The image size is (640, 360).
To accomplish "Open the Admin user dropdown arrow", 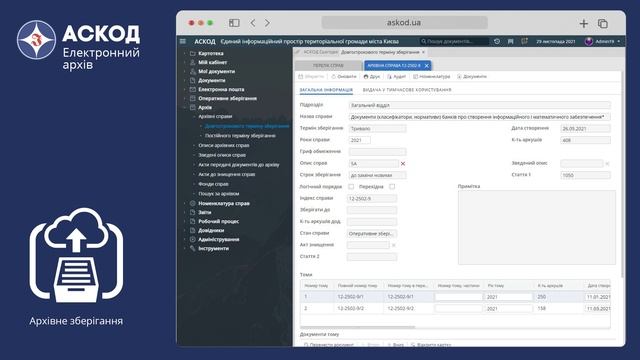I will (619, 41).
